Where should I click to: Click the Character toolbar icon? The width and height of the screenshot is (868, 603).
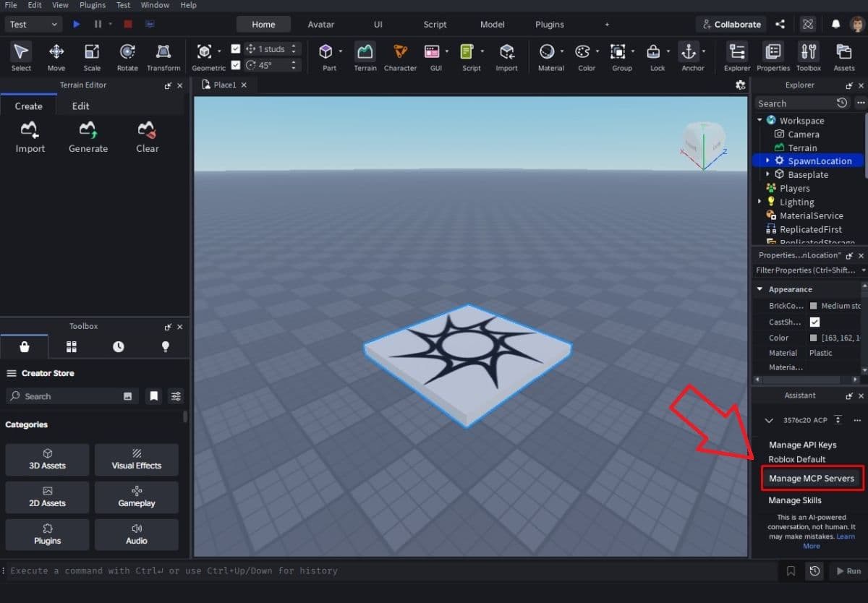coord(400,57)
